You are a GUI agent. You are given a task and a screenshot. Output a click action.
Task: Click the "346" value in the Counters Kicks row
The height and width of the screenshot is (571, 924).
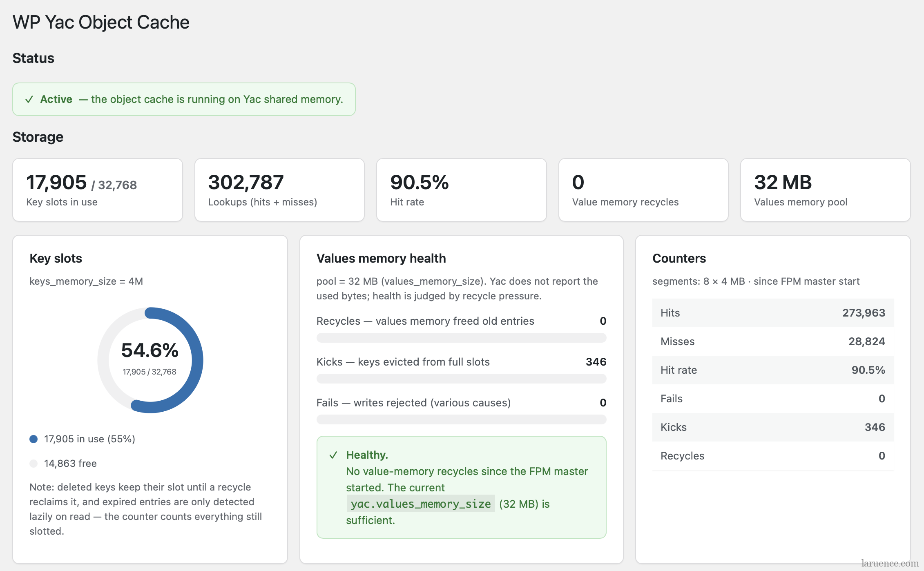875,427
